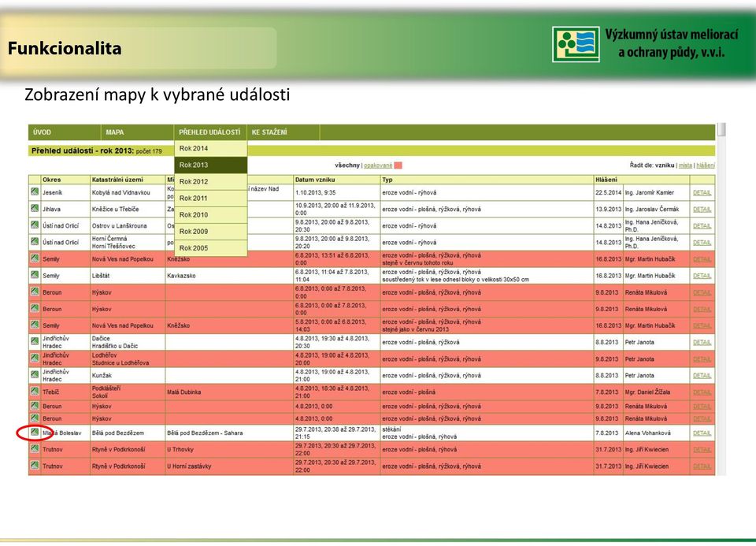Open map icon for Ostrov u Lanškrouna row
Image resolution: width=756 pixels, height=546 pixels.
coord(35,225)
